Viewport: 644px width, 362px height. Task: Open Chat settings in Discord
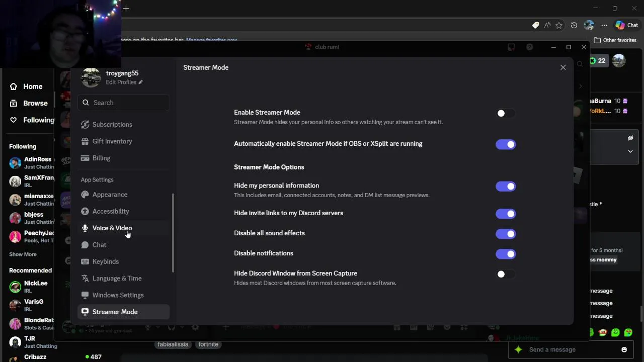click(124, 245)
